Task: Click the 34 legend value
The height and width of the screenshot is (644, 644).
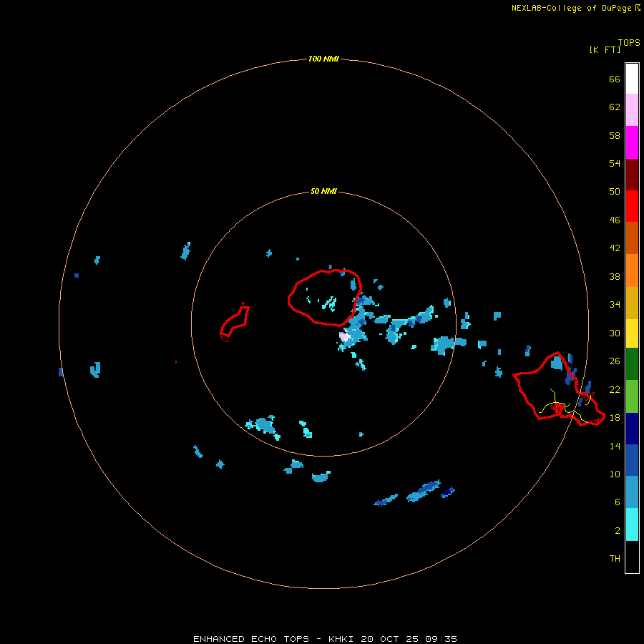Action: pos(615,305)
